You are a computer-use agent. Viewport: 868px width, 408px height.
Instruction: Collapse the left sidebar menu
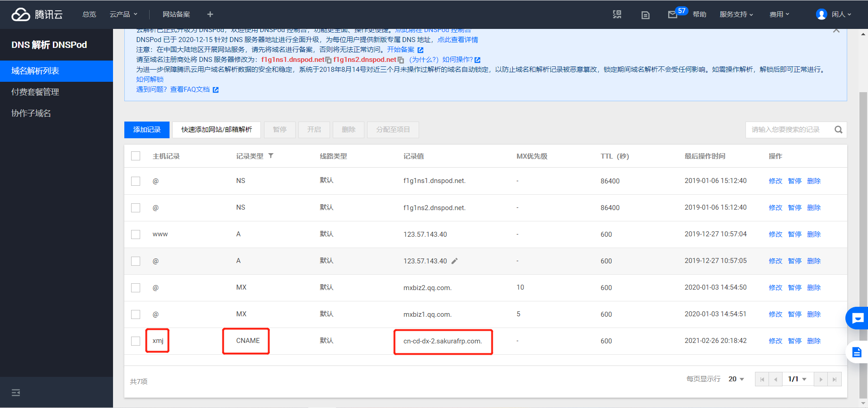[16, 393]
